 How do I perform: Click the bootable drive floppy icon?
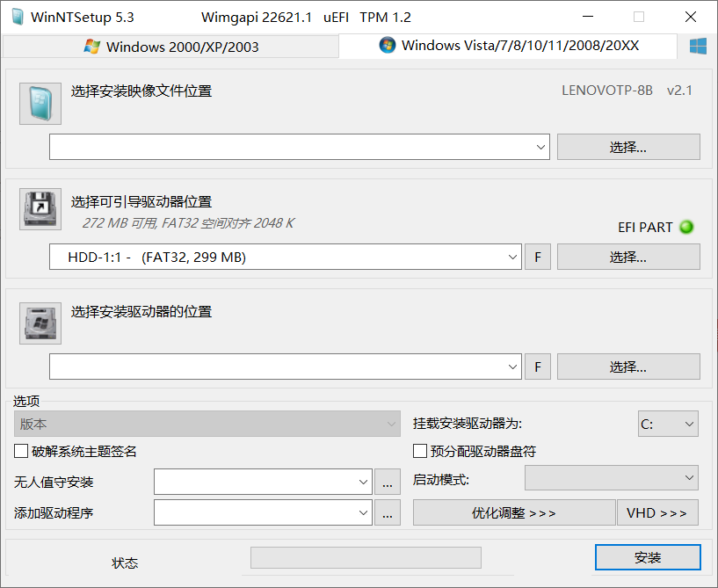pos(40,209)
